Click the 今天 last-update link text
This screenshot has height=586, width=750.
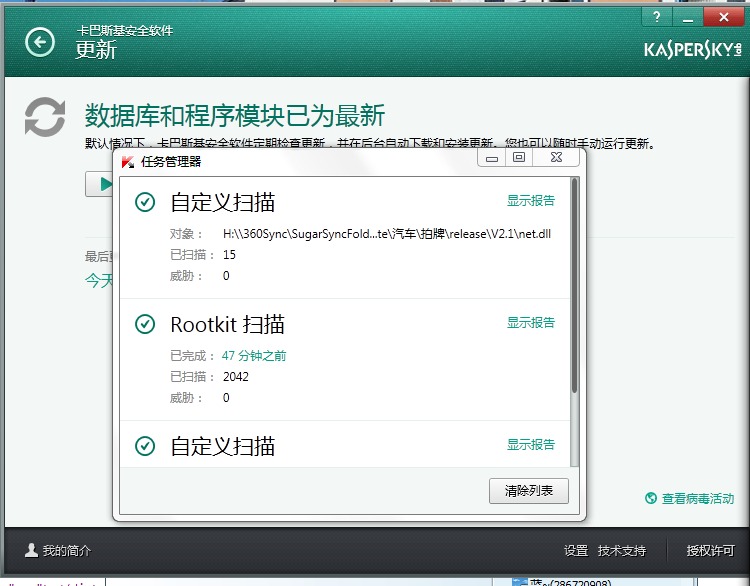(99, 280)
